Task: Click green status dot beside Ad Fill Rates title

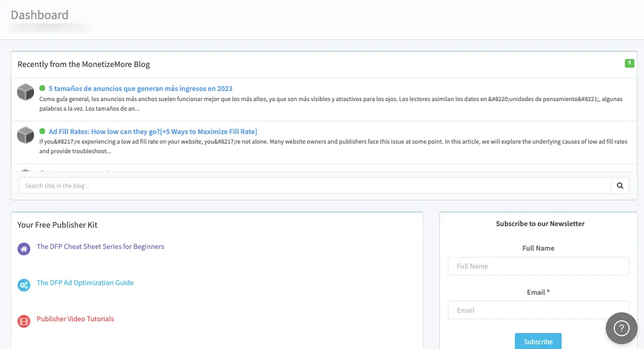Action: click(x=43, y=131)
